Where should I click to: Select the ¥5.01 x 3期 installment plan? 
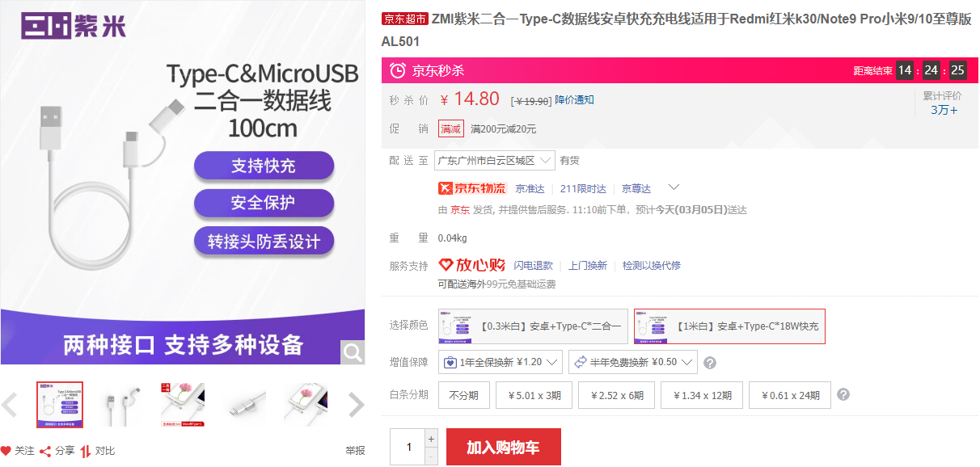(534, 395)
